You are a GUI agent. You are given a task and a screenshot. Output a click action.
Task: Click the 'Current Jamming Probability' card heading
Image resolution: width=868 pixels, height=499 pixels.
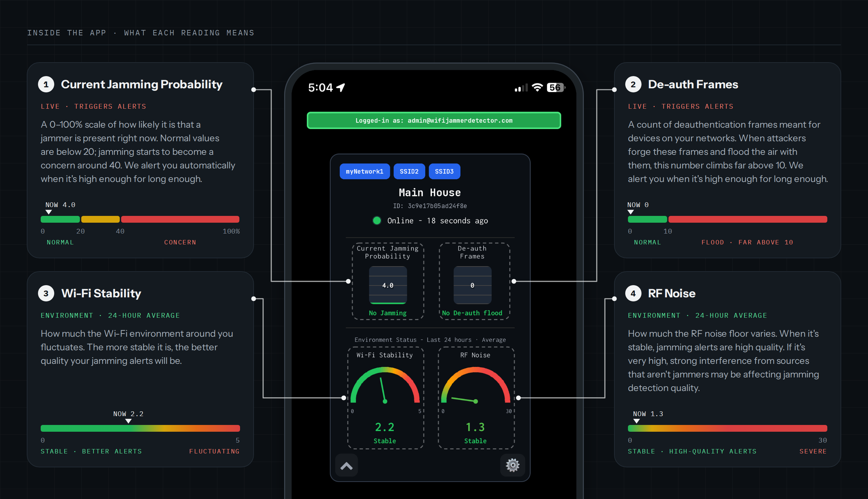(142, 84)
